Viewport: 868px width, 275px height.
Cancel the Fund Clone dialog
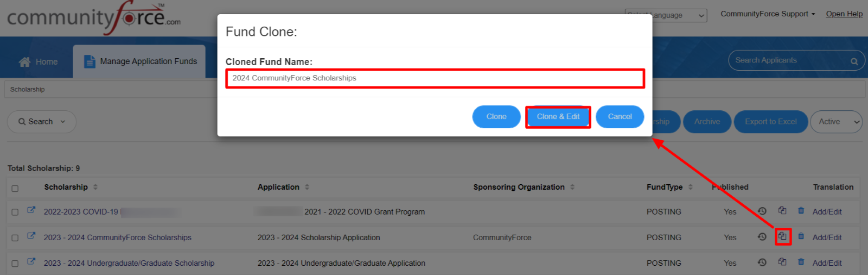click(x=620, y=117)
